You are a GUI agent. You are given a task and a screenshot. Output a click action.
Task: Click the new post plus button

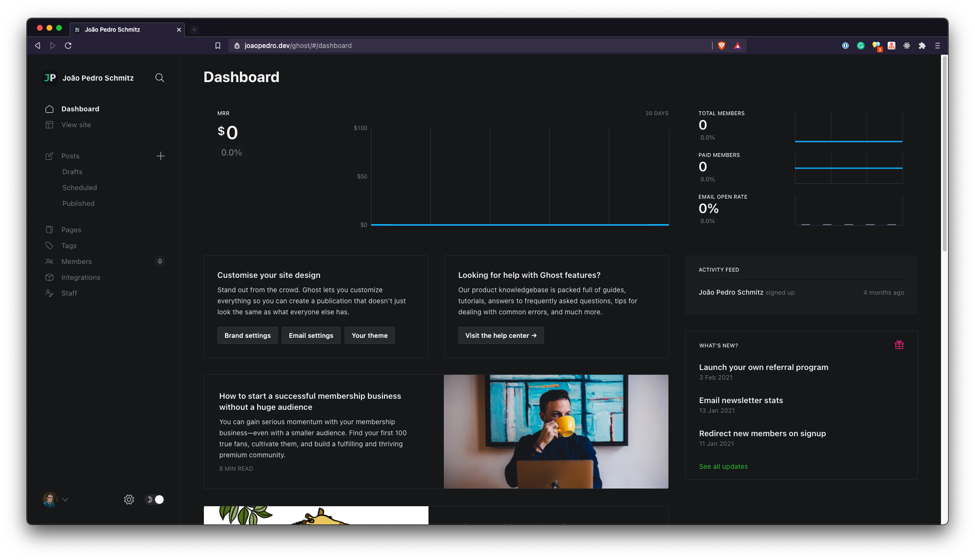point(161,155)
